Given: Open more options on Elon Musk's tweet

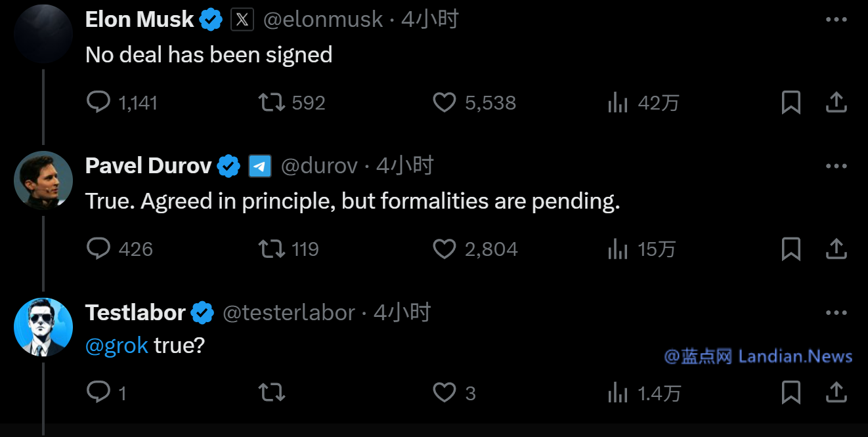Looking at the screenshot, I should [x=836, y=20].
